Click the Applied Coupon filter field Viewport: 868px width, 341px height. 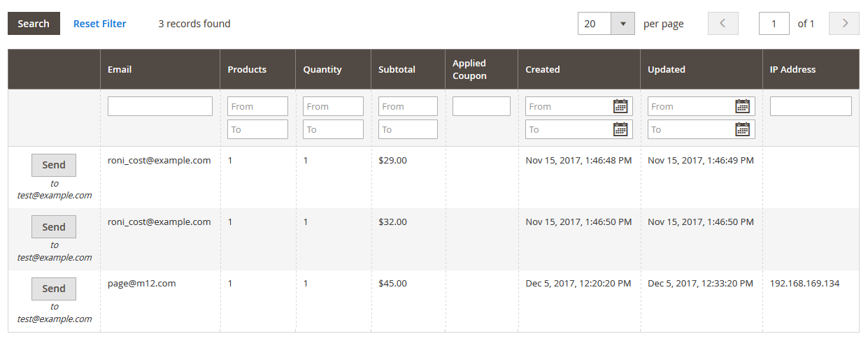pyautogui.click(x=481, y=106)
